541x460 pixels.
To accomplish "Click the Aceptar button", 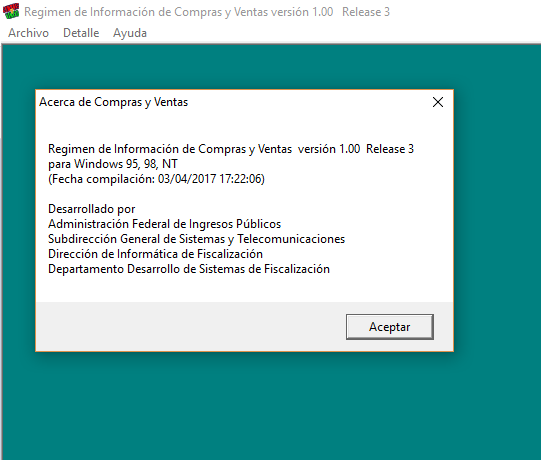I will (390, 327).
